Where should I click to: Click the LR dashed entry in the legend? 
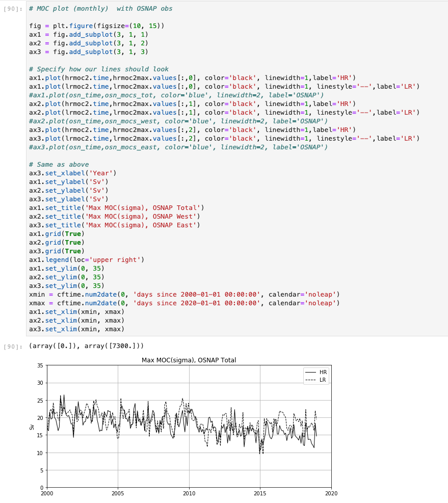coord(316,380)
